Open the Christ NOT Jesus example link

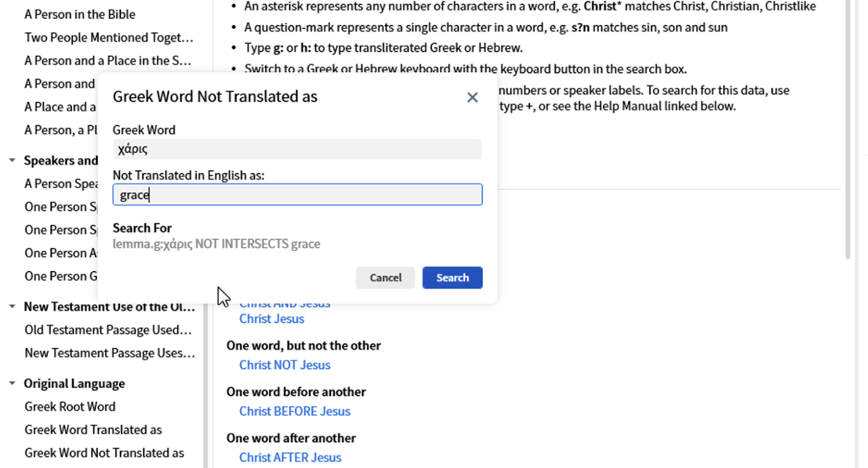[x=285, y=365]
